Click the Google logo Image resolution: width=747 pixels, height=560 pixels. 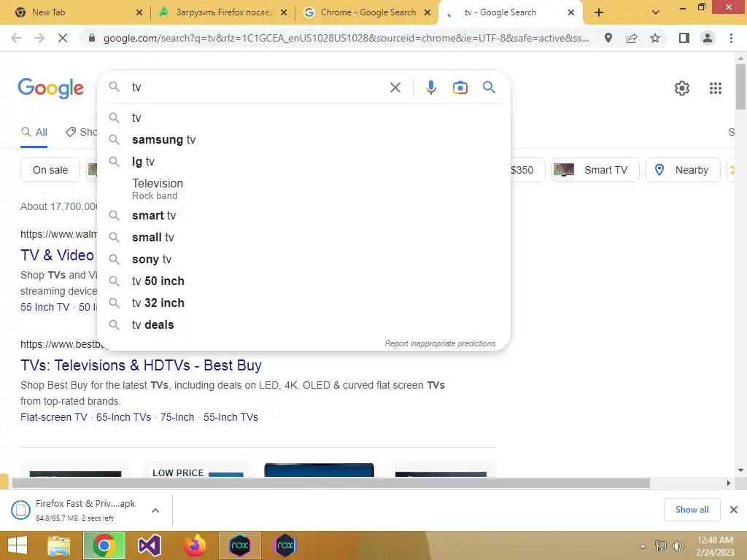tap(50, 88)
